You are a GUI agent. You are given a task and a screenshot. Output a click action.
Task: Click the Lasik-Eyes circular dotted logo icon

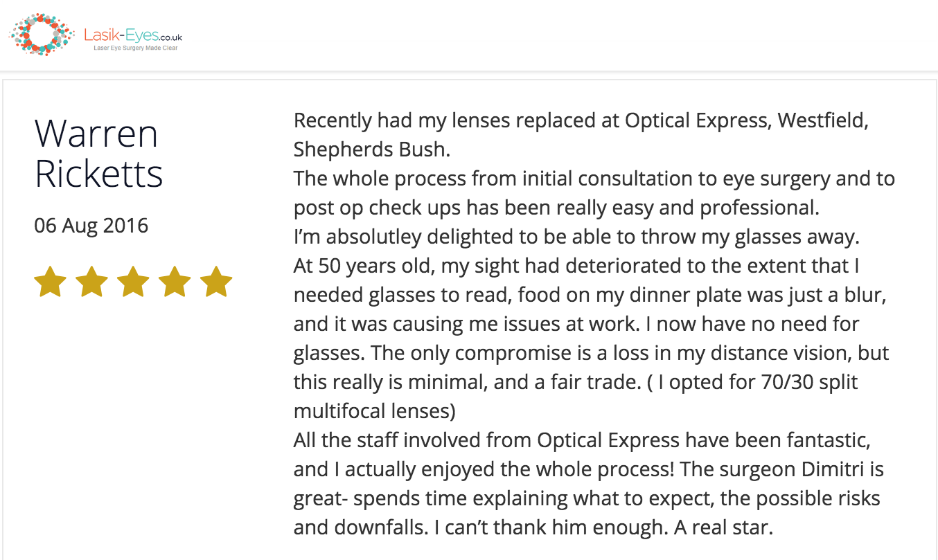[x=42, y=34]
